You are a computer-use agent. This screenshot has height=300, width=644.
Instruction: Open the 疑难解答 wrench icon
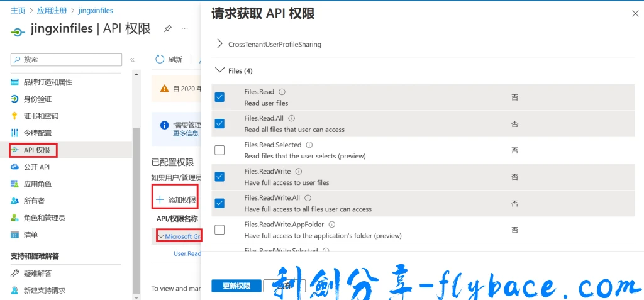[x=15, y=274]
